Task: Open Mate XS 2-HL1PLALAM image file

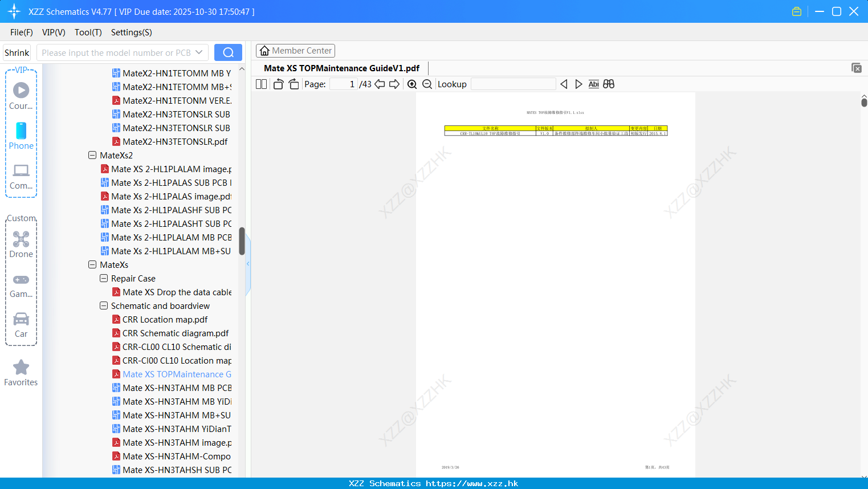Action: pyautogui.click(x=166, y=169)
